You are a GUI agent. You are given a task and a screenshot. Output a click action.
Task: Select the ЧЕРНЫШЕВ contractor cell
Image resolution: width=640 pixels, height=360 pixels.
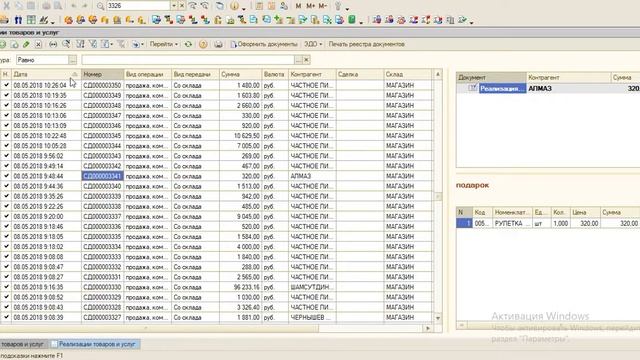[312, 317]
